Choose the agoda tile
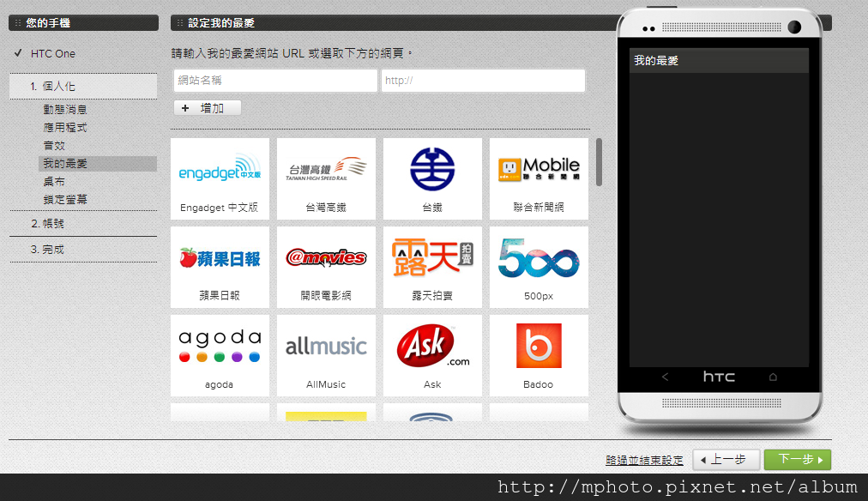 click(x=220, y=355)
